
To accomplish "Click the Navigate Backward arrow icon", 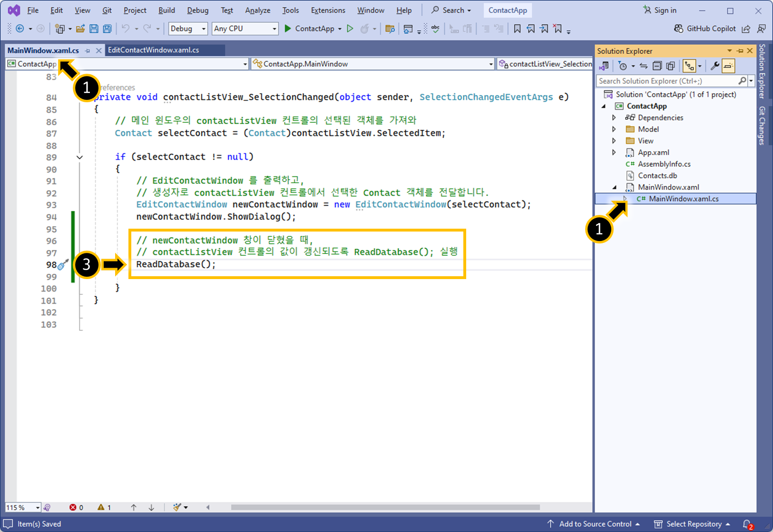I will (x=20, y=29).
